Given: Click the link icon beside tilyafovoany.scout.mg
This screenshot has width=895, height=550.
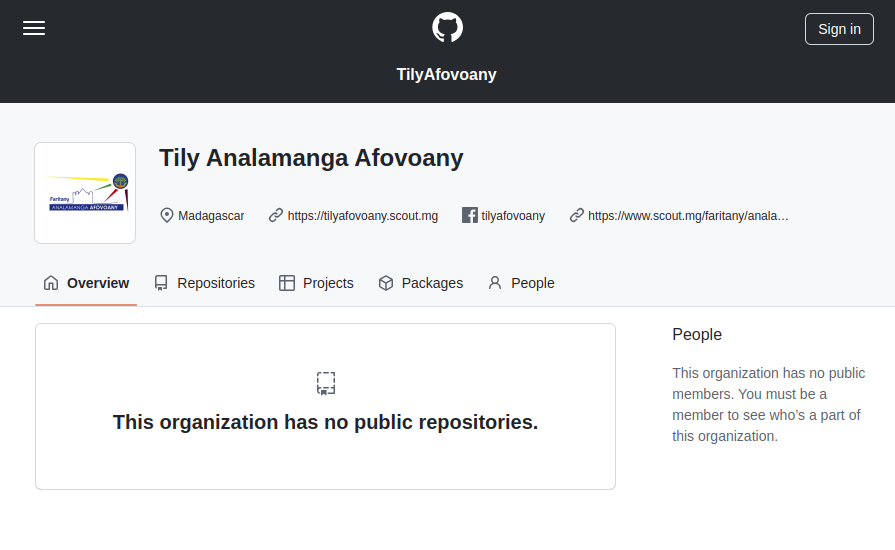Looking at the screenshot, I should tap(276, 215).
